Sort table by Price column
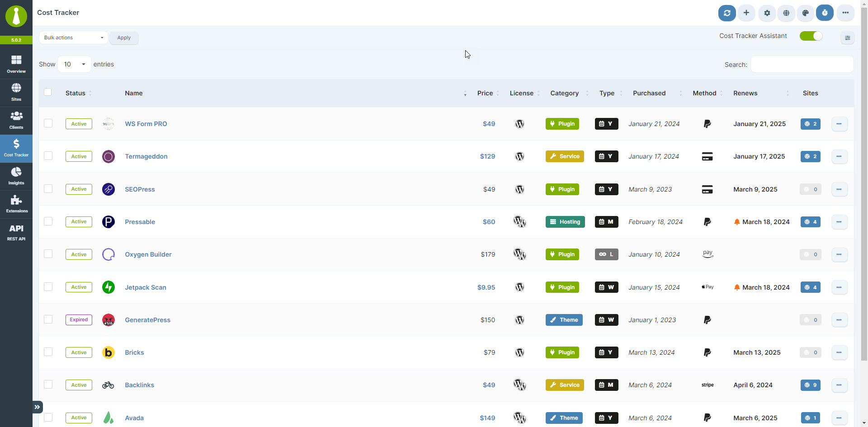This screenshot has height=427, width=868. (x=488, y=93)
